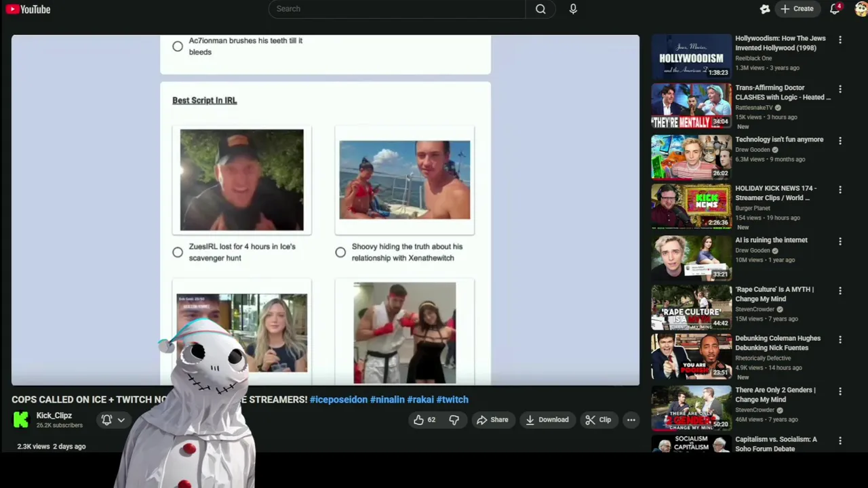868x488 pixels.
Task: Open options menu for Hollywoodism video
Action: (840, 40)
